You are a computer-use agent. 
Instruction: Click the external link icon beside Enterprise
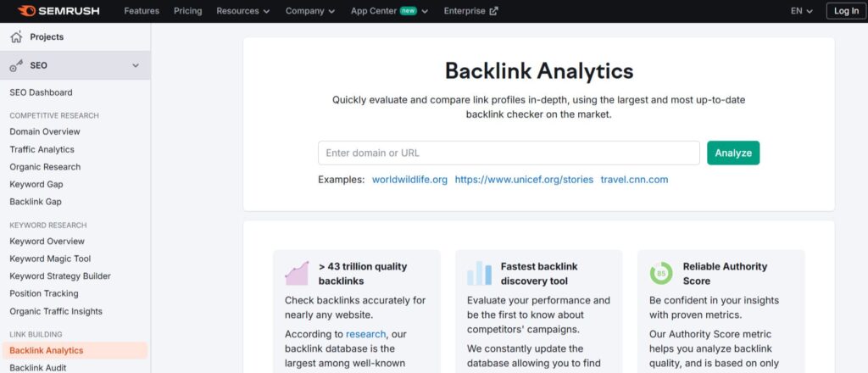494,11
